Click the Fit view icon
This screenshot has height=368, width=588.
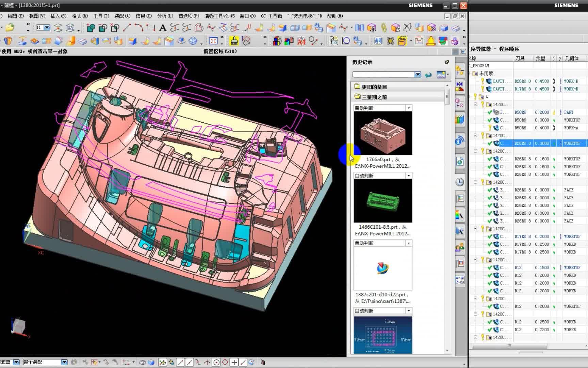coord(213,41)
